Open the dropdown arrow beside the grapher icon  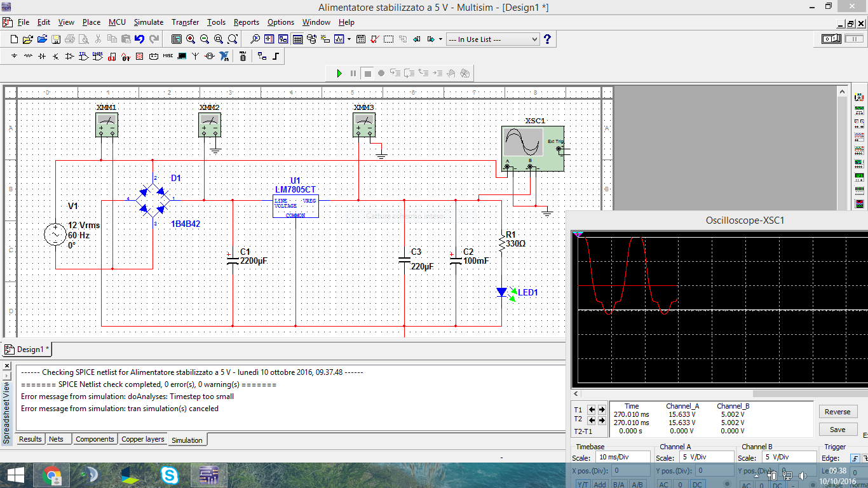click(x=348, y=39)
